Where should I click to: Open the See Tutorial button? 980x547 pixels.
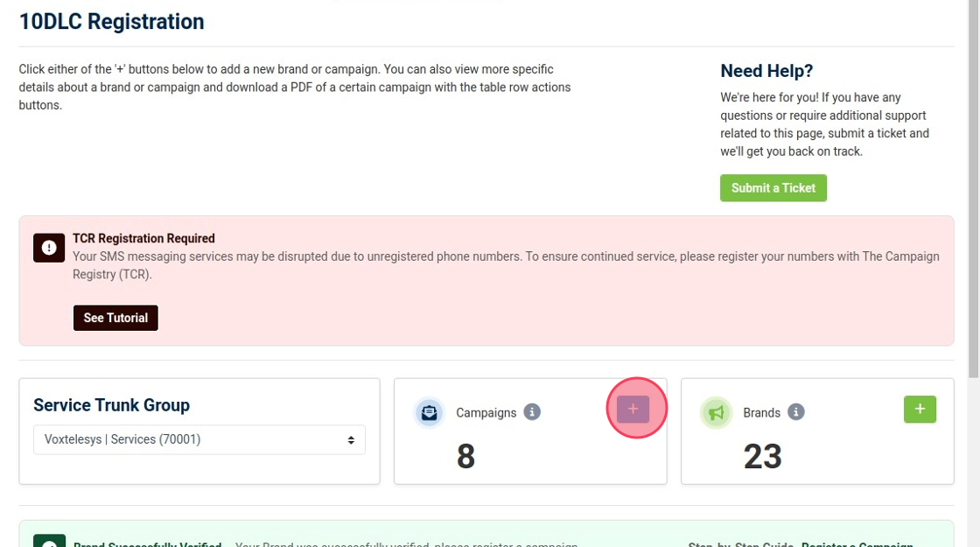click(115, 318)
